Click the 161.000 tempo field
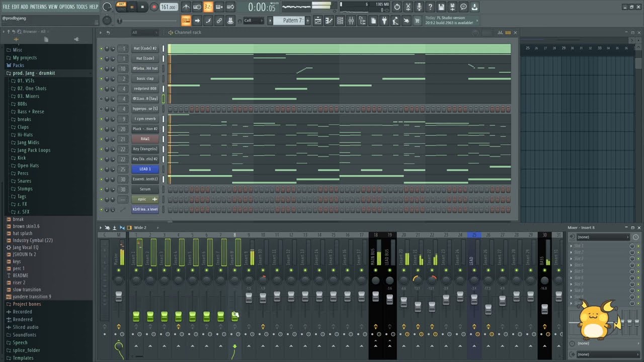The image size is (644, 362). point(169,7)
